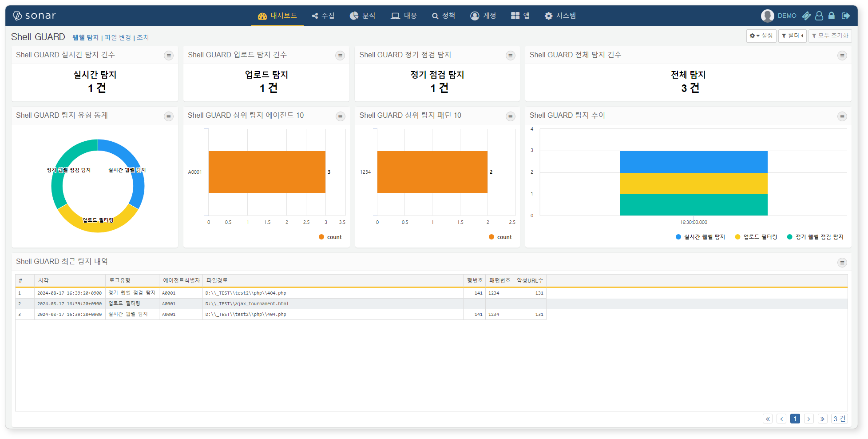The image size is (868, 439).
Task: Sort table by 시각 column header
Action: [x=70, y=281]
